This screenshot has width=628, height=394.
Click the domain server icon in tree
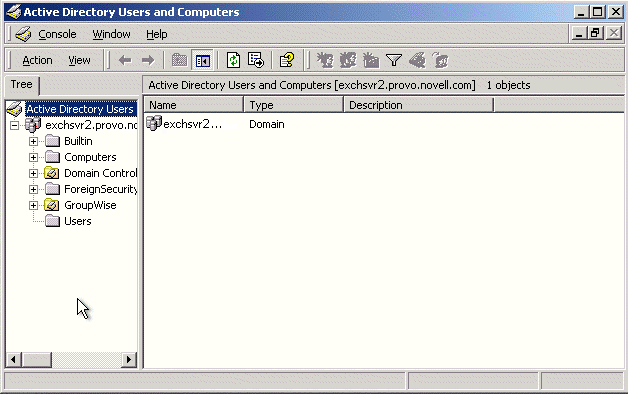(x=33, y=125)
